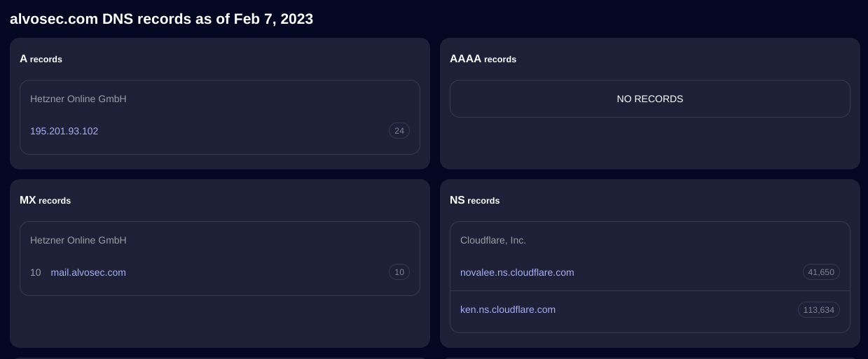Click the NO RECORDS box under AAAA
The width and height of the screenshot is (868, 359).
649,99
